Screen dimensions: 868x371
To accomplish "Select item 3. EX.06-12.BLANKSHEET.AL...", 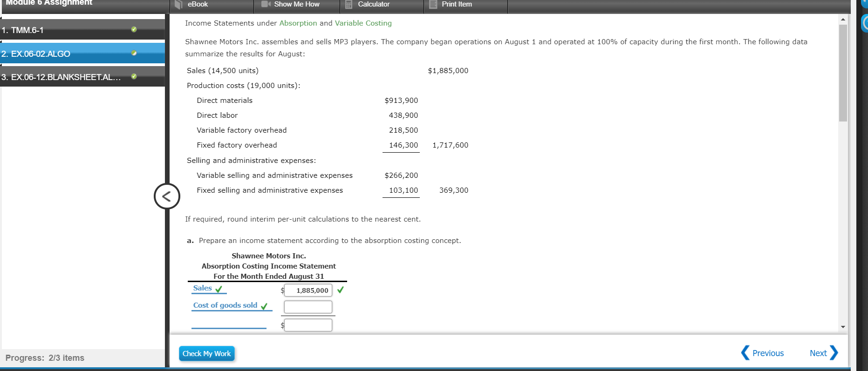I will point(82,77).
